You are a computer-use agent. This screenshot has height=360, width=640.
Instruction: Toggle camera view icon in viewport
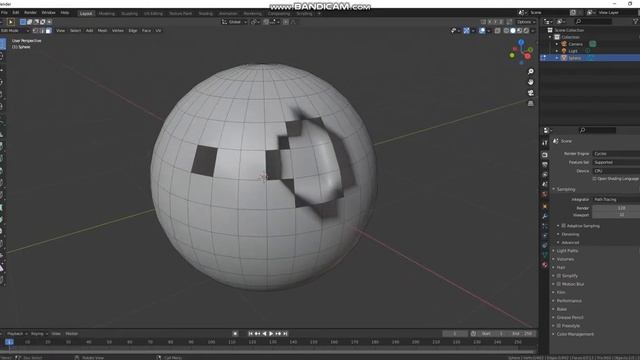[x=531, y=93]
